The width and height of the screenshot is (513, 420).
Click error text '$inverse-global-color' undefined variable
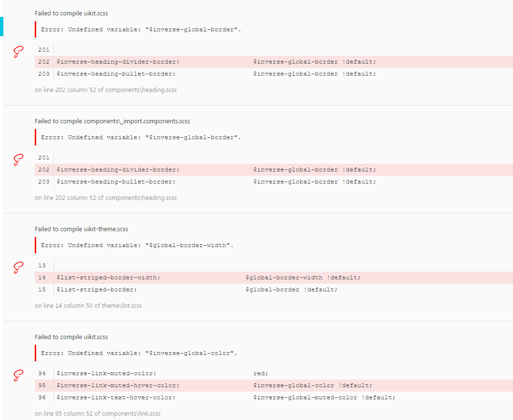139,353
